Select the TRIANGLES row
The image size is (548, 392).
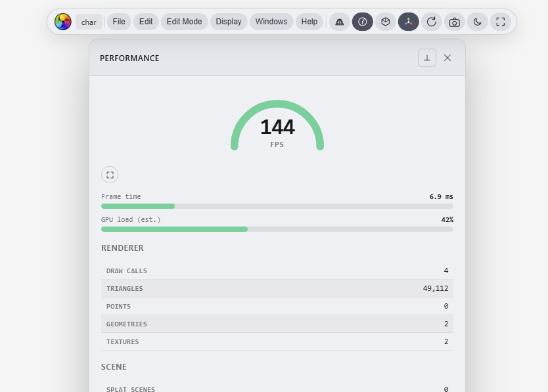click(x=277, y=289)
